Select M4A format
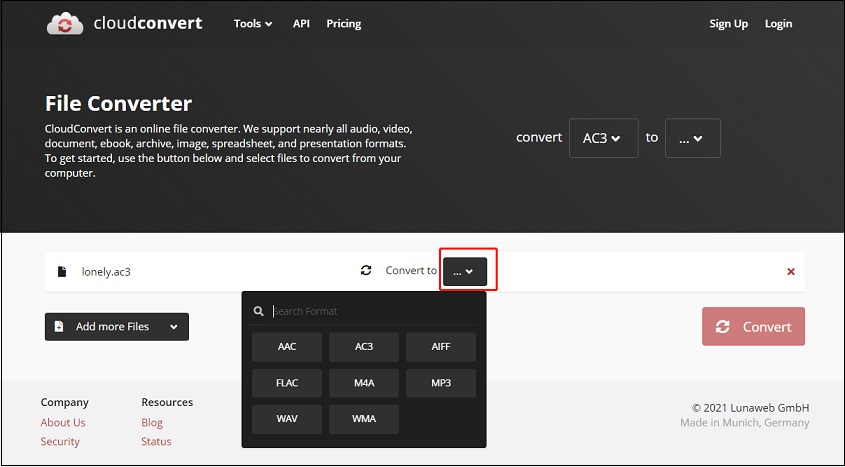The image size is (845, 467). tap(364, 383)
